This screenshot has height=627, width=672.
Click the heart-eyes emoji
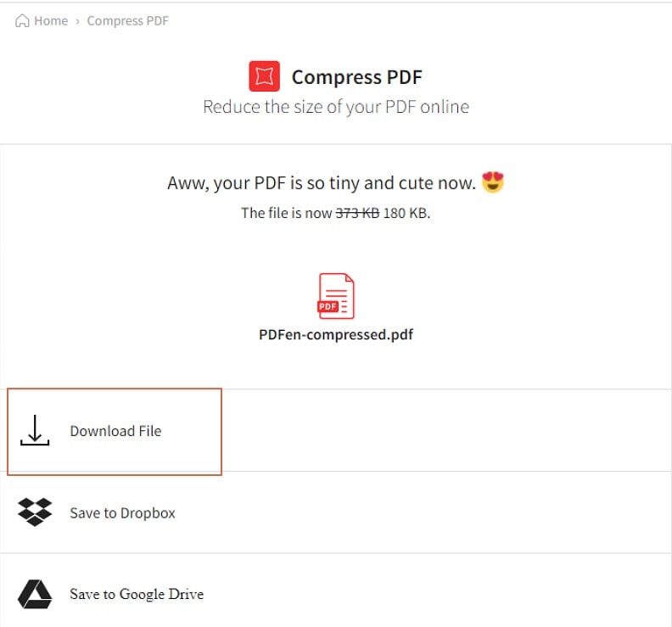tap(492, 182)
